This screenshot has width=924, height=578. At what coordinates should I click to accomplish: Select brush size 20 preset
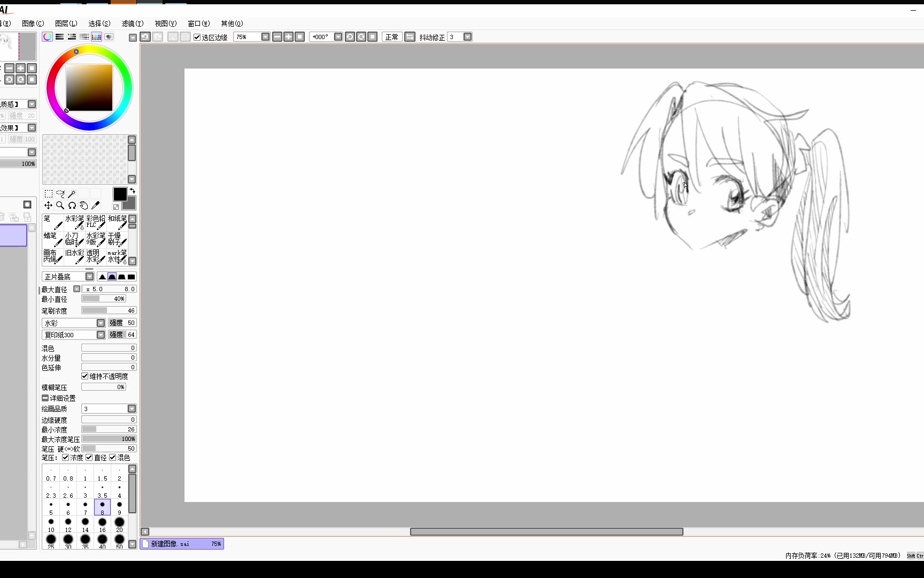(119, 524)
